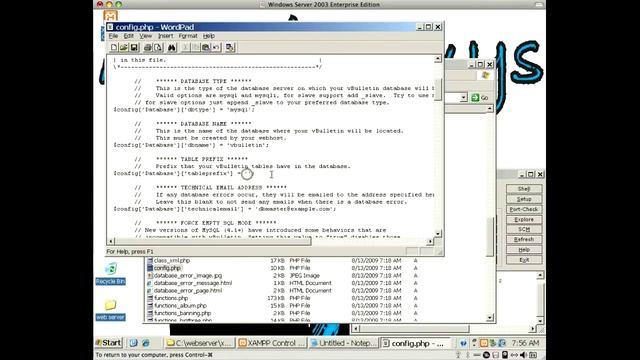Open the View menu in WordPad
The height and width of the screenshot is (360, 640).
(145, 36)
